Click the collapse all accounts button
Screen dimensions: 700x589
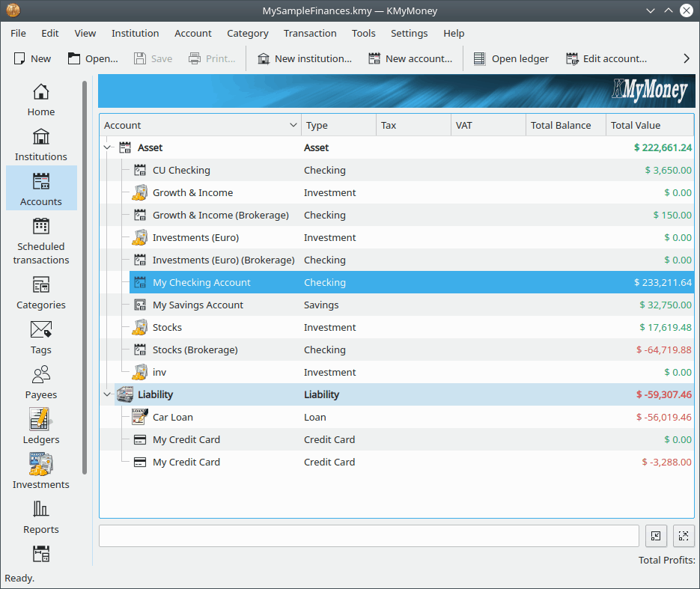tap(656, 536)
